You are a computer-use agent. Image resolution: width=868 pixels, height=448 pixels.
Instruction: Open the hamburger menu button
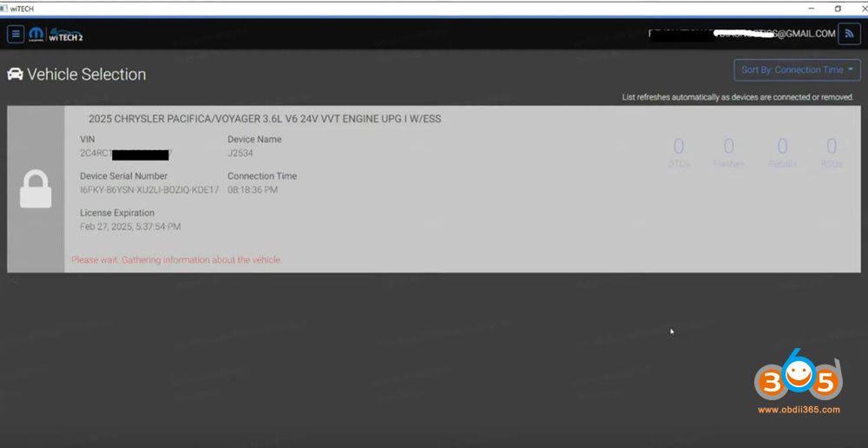point(16,34)
